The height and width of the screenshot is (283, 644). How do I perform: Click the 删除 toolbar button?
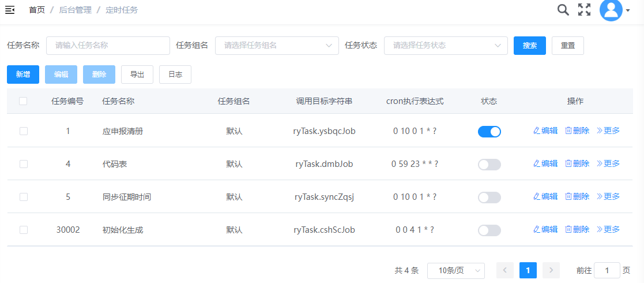99,75
